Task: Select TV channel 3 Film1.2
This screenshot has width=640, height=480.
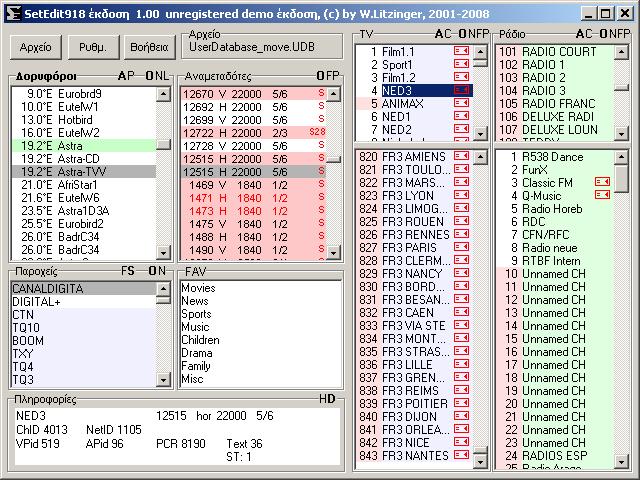Action: [x=414, y=78]
